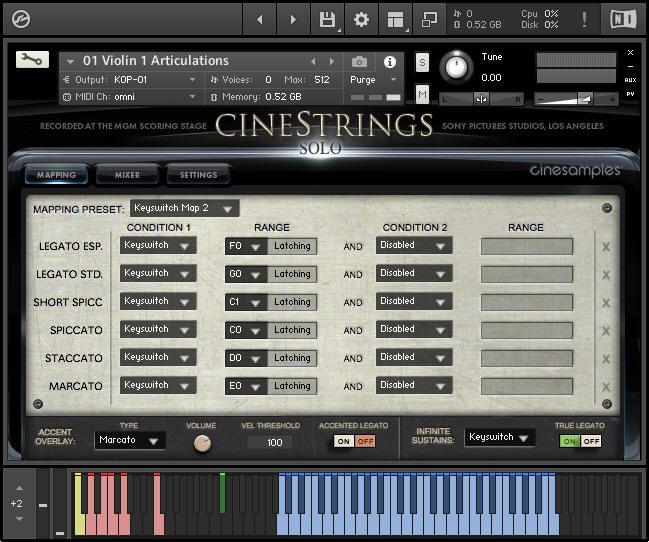Remove the LEGATO ESP. mapping row X
Screen dimensions: 649x542
(x=606, y=247)
